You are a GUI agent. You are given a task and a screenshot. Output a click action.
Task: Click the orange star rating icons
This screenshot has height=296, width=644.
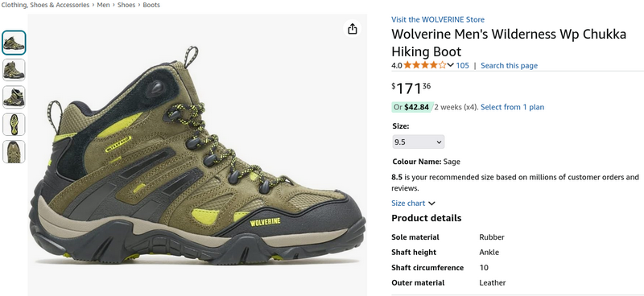pyautogui.click(x=425, y=65)
